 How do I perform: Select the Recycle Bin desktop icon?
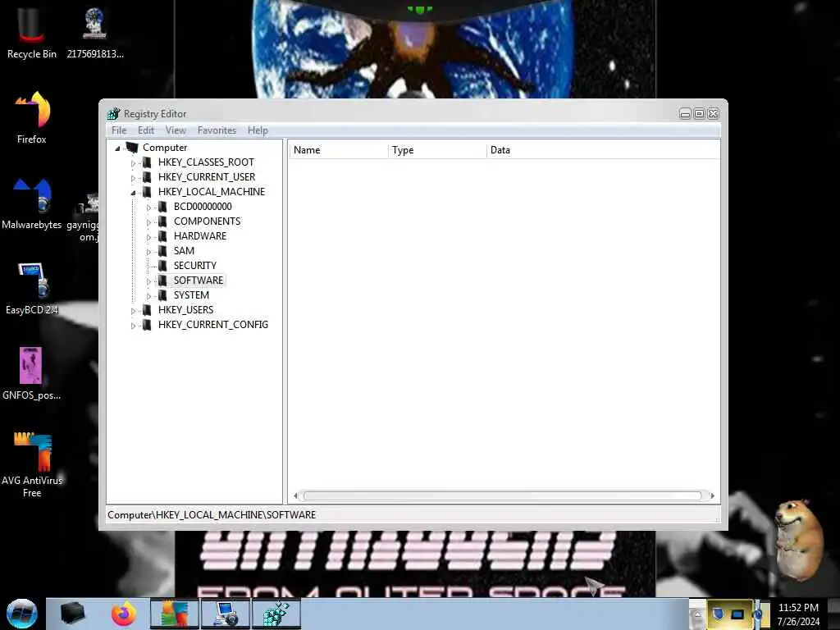point(31,33)
